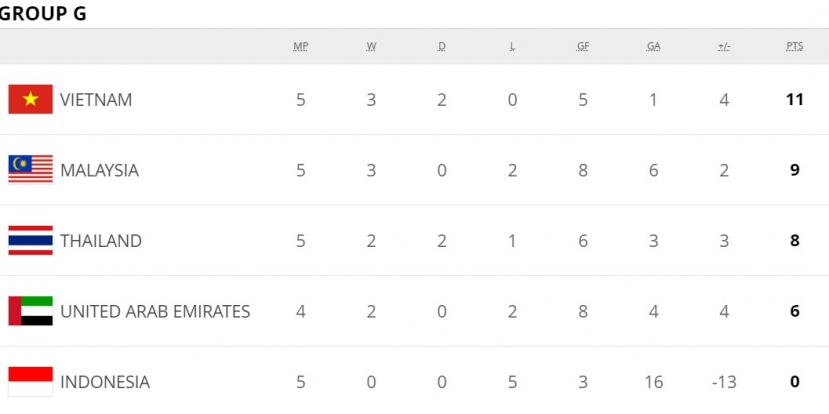
Task: Click the L column header
Action: (512, 47)
